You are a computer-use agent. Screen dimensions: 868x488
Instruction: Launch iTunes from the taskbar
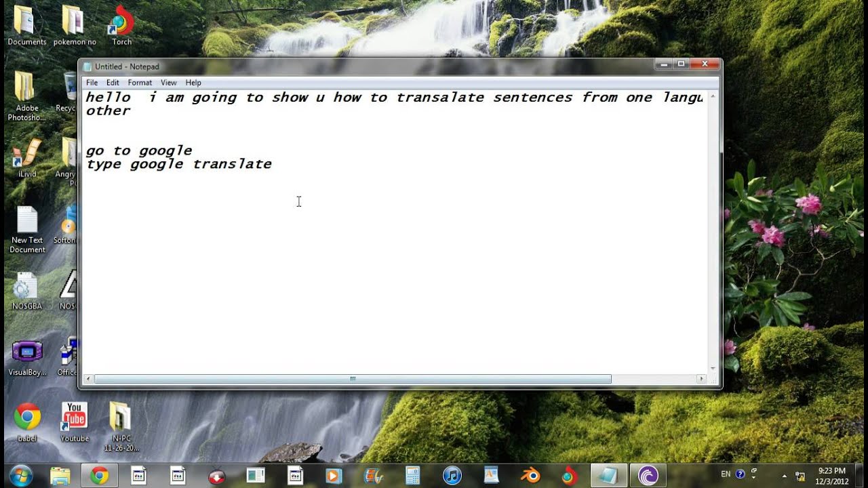click(452, 476)
